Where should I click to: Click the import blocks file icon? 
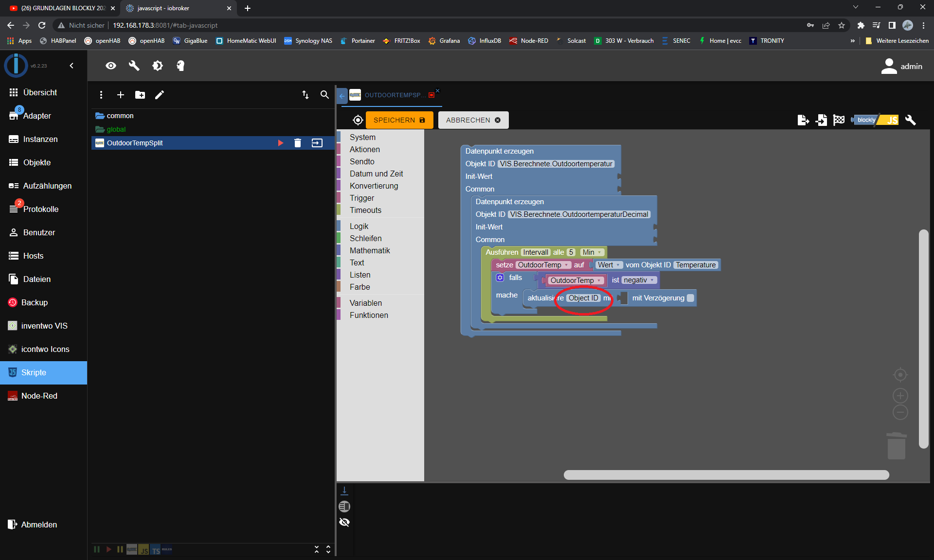(x=821, y=120)
